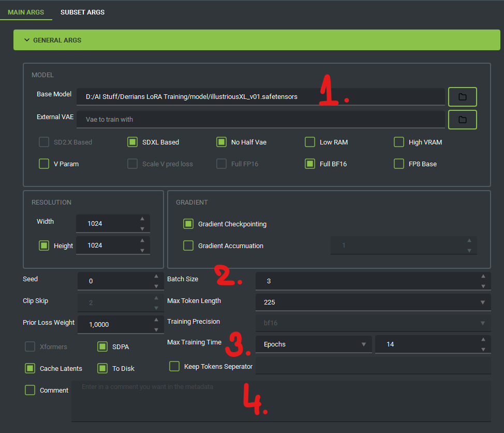Increase epoch count 14 with up arrow
Screen dimensions: 504x433
coord(483,339)
